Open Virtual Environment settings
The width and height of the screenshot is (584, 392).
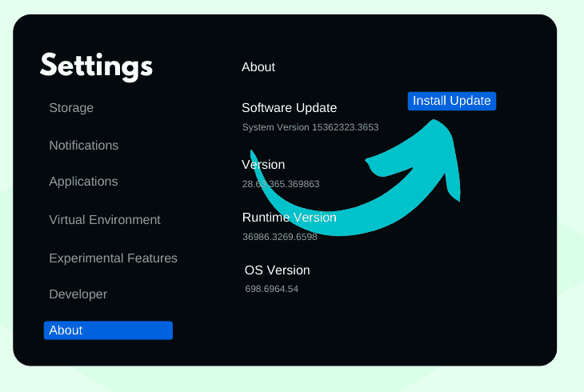(x=105, y=220)
